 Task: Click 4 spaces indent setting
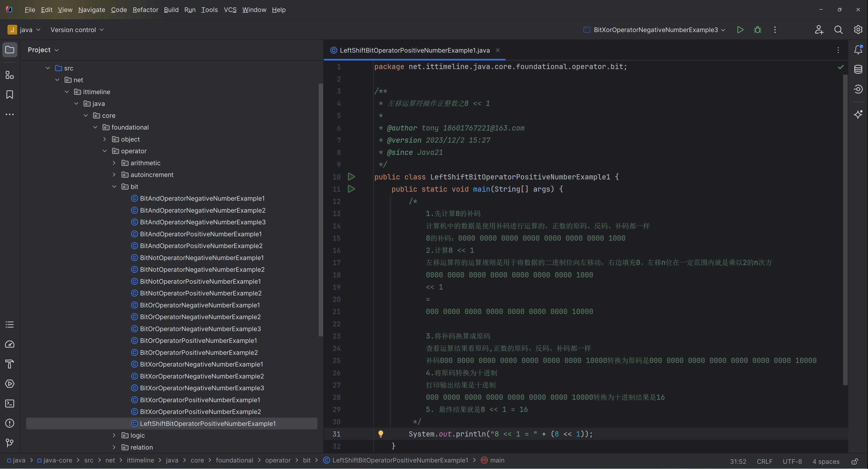[826, 461]
